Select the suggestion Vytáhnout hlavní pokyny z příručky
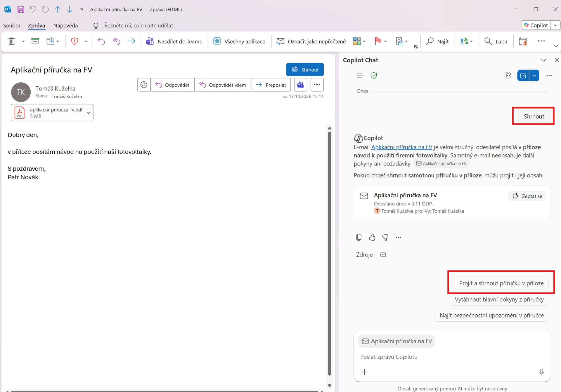 (x=499, y=299)
